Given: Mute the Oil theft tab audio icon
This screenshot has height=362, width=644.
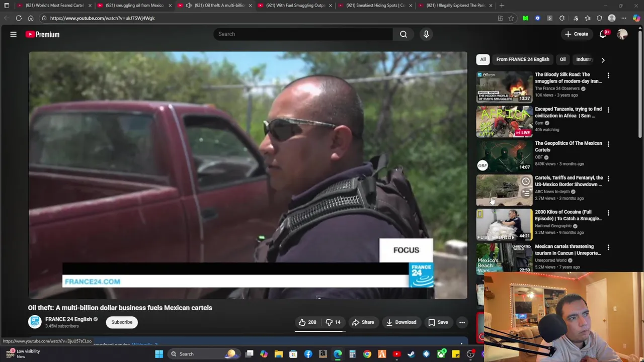Looking at the screenshot, I should [x=189, y=6].
